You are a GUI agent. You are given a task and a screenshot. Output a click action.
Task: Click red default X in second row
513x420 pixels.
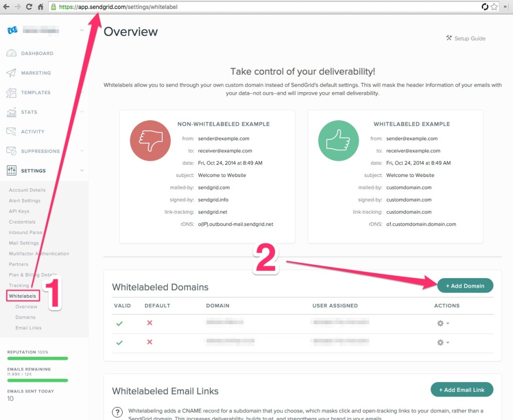click(149, 342)
